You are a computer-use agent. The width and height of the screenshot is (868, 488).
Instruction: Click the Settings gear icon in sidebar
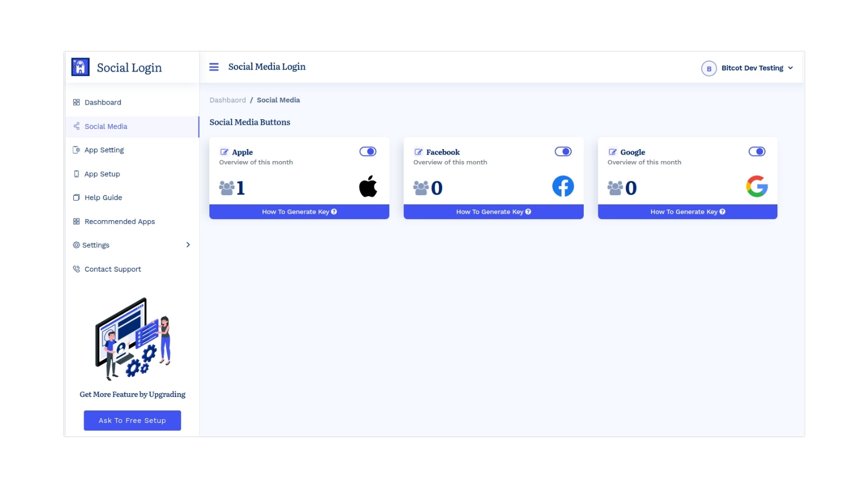point(76,245)
